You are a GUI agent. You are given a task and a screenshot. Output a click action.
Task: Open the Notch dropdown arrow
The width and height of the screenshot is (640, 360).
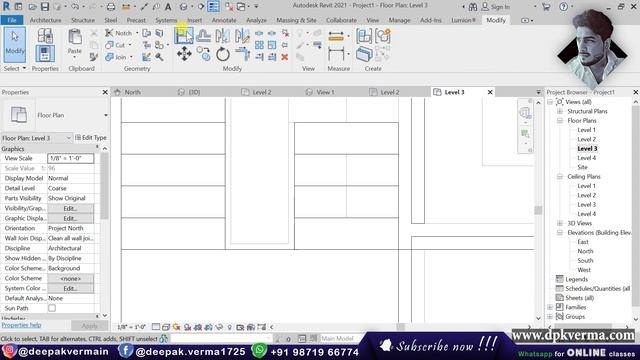[x=137, y=33]
